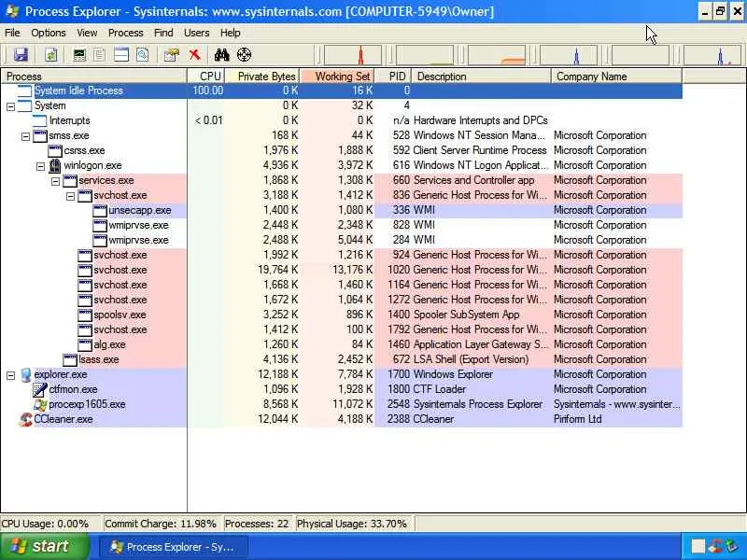The width and height of the screenshot is (747, 560).
Task: Sort by the Company Name column header
Action: [617, 77]
